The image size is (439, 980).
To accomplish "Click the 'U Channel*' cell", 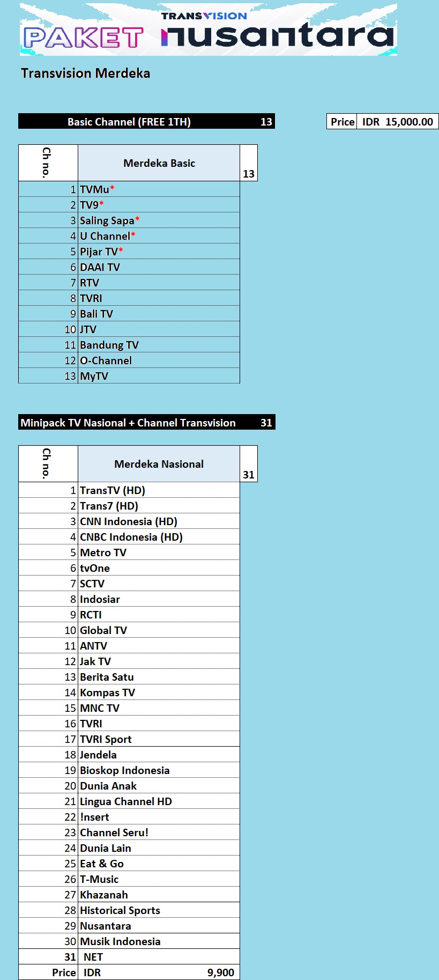I will (159, 235).
